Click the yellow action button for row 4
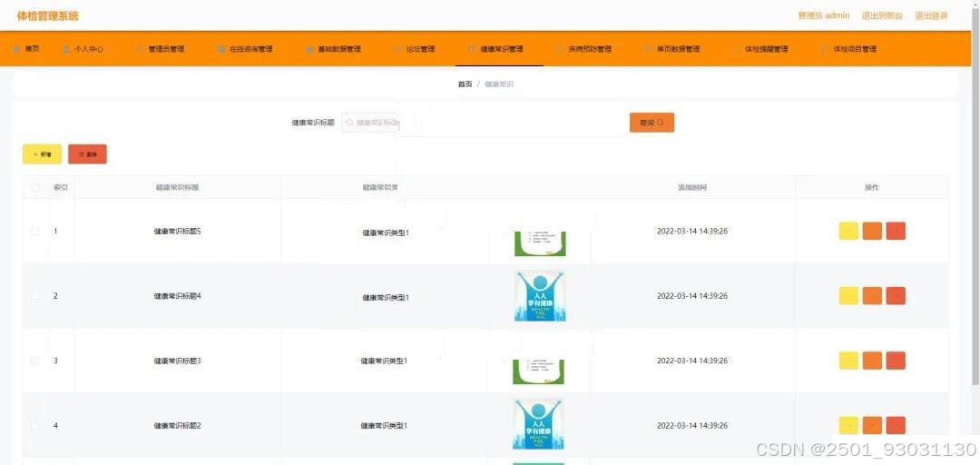Image resolution: width=980 pixels, height=465 pixels. click(x=848, y=426)
